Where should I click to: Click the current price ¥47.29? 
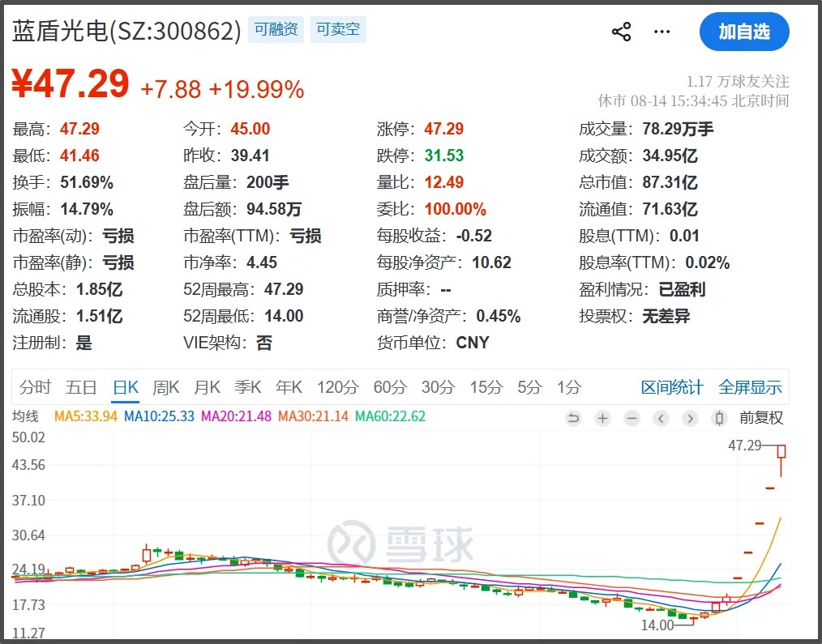click(71, 83)
